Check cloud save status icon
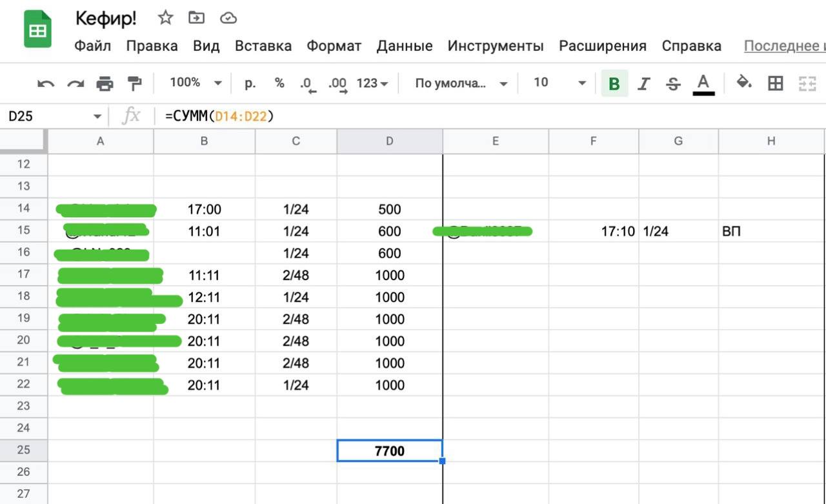This screenshot has height=504, width=826. pyautogui.click(x=228, y=18)
